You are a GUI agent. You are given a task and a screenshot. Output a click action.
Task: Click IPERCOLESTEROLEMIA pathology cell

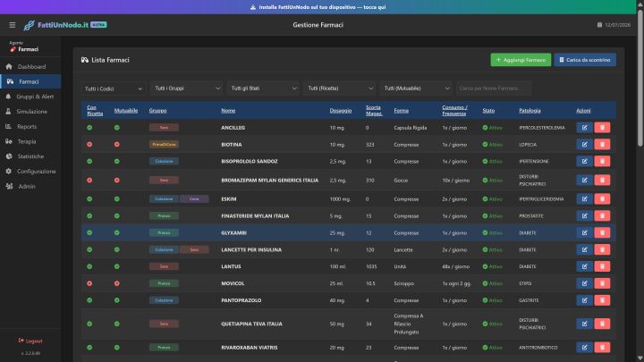point(542,128)
